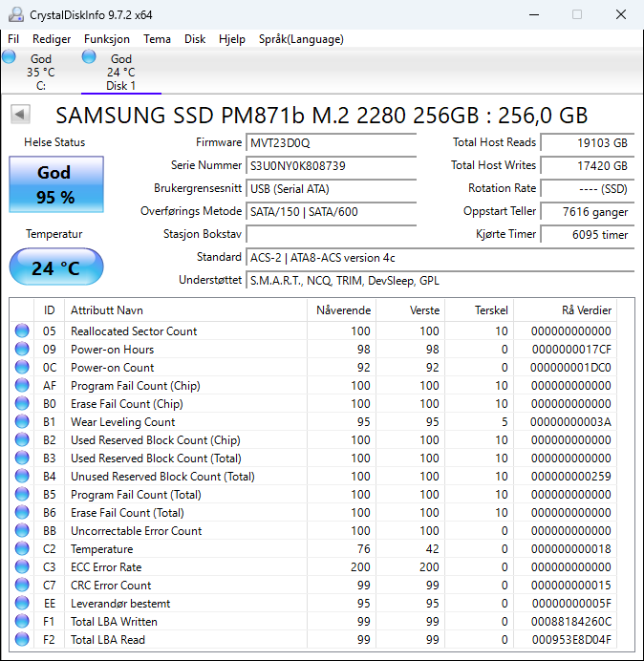Open the Hjelp menu

tap(232, 39)
